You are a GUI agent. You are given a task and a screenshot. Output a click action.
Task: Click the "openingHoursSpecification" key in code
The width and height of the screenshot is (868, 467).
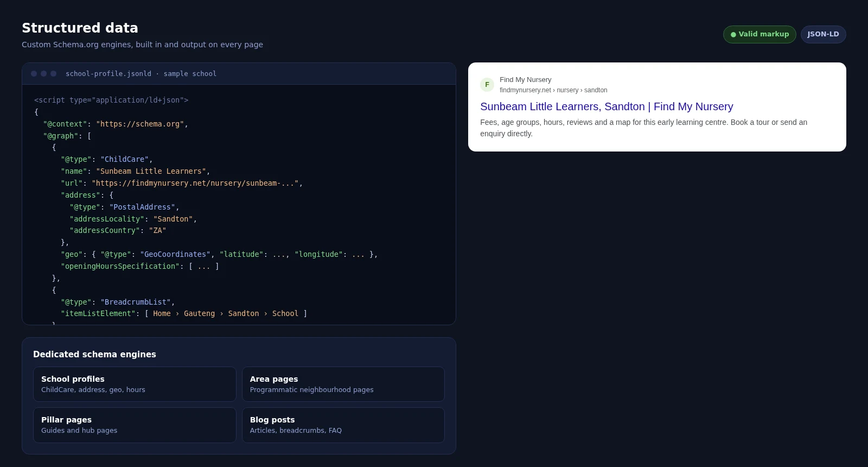120,267
